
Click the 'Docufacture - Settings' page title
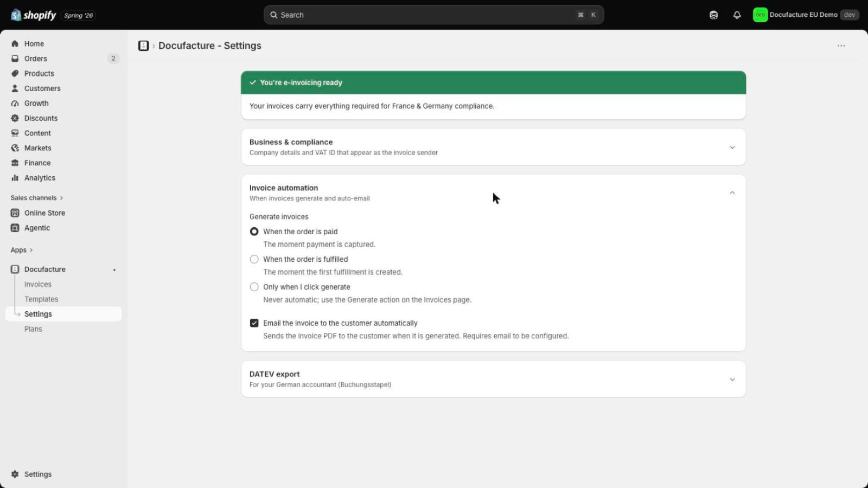point(210,46)
